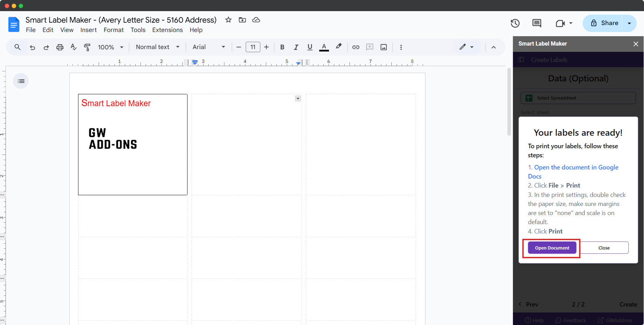
Task: Close the Smart Label Maker sidebar
Action: coord(636,44)
